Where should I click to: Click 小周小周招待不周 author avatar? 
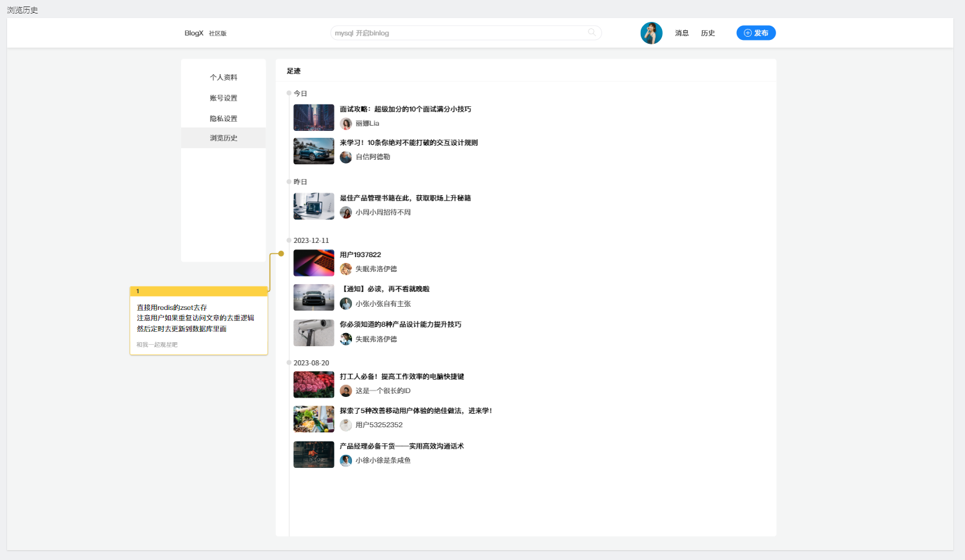point(346,213)
